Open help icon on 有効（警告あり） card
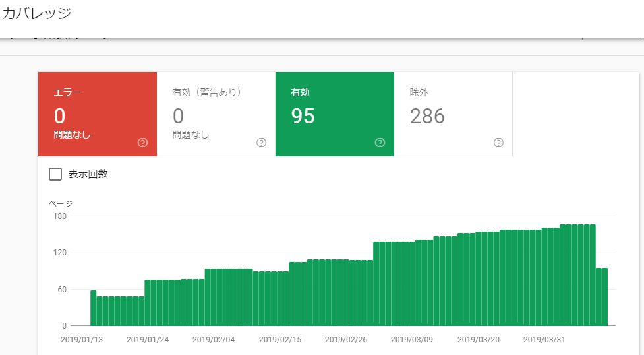 point(261,143)
